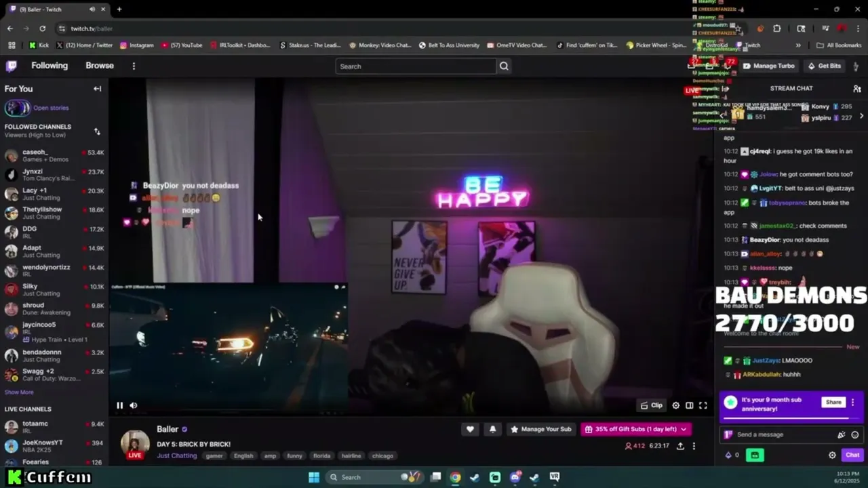868x488 pixels.
Task: Click the browser back arrow
Action: (x=9, y=28)
